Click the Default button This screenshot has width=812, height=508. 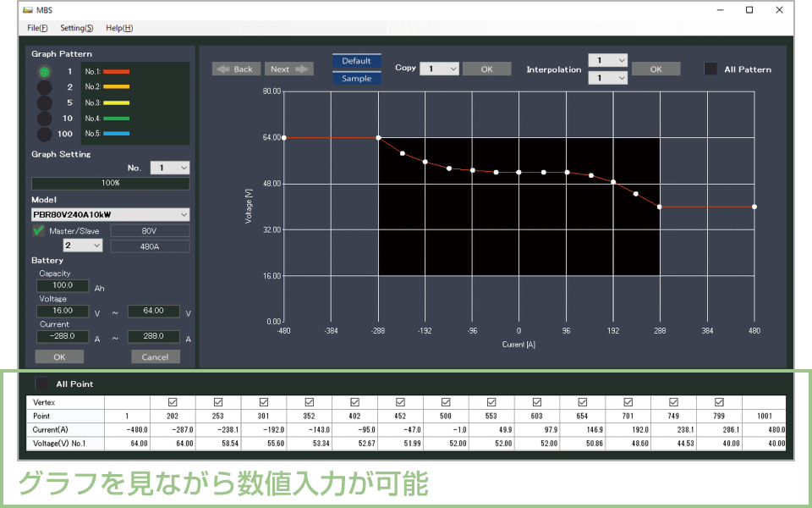click(x=356, y=61)
